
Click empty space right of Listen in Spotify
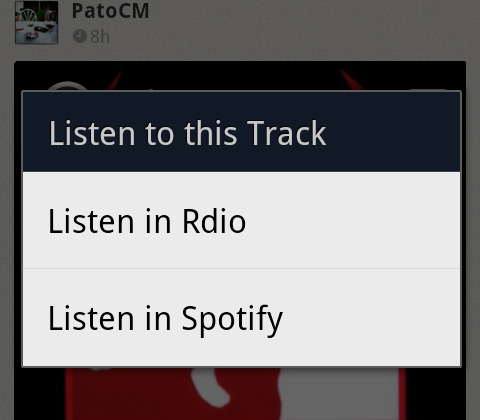pos(372,317)
